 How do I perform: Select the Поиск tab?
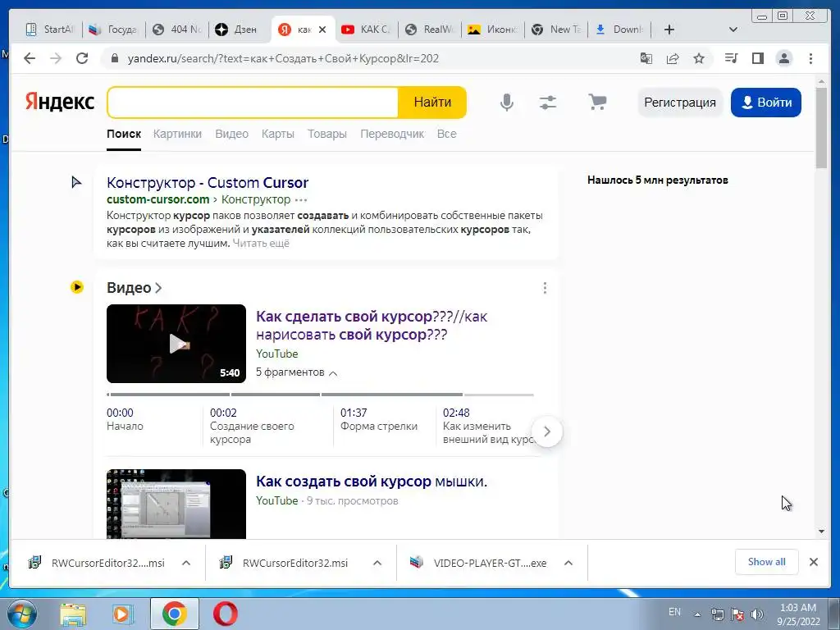pyautogui.click(x=124, y=134)
